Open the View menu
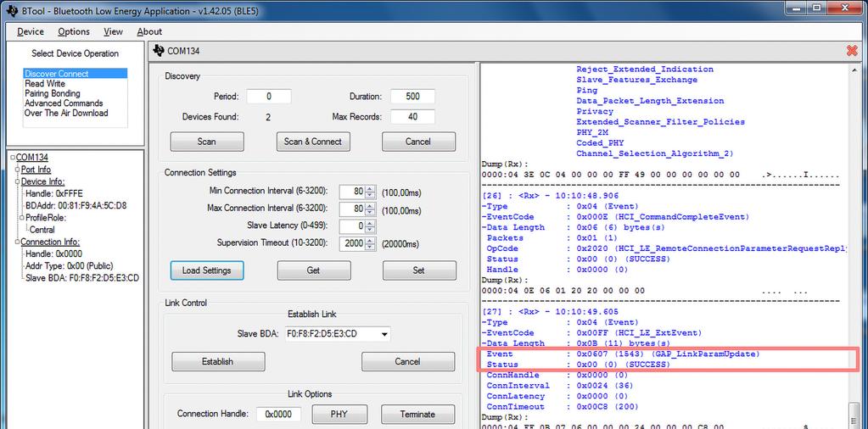This screenshot has width=868, height=429. (113, 31)
